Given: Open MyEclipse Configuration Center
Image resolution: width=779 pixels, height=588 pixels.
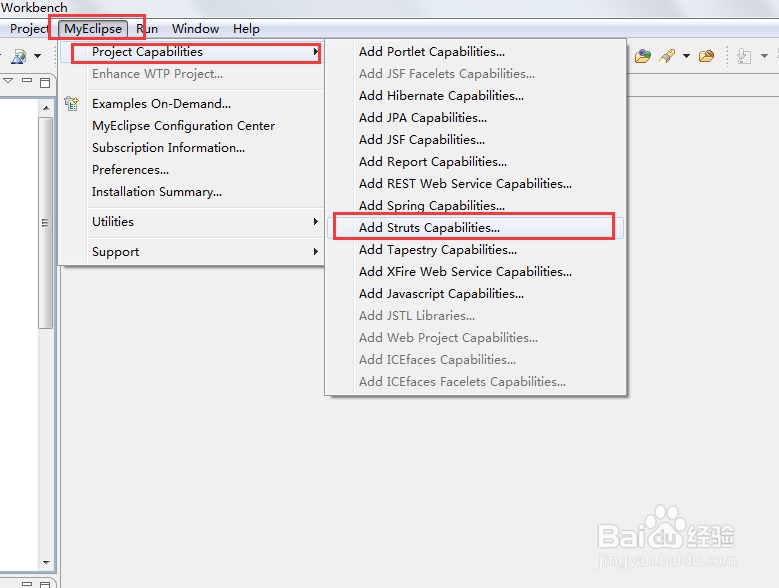Looking at the screenshot, I should point(193,126).
